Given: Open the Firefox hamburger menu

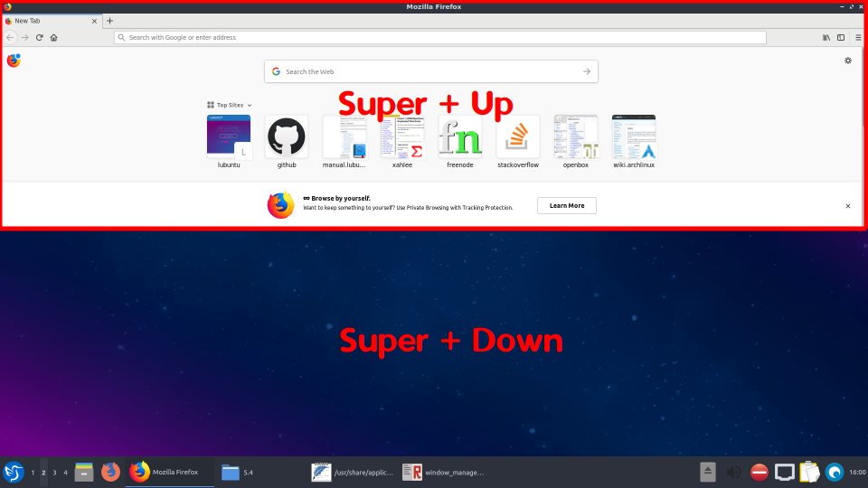Looking at the screenshot, I should [858, 38].
